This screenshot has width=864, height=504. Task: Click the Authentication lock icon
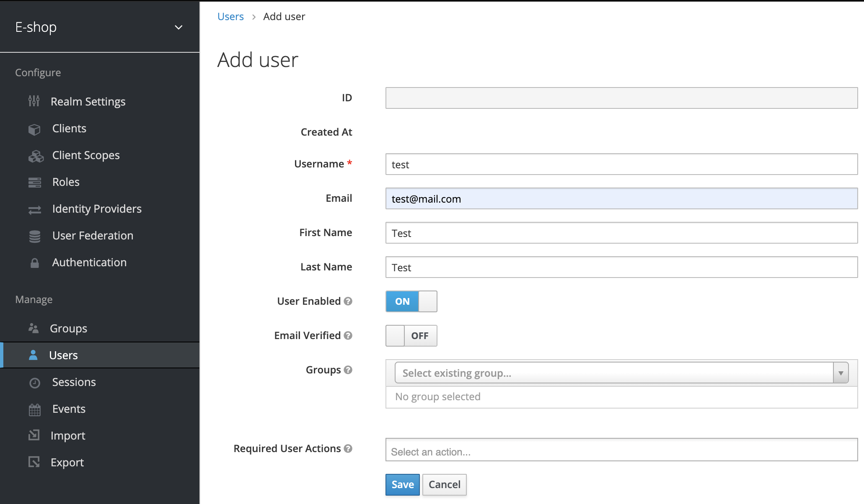pos(34,263)
